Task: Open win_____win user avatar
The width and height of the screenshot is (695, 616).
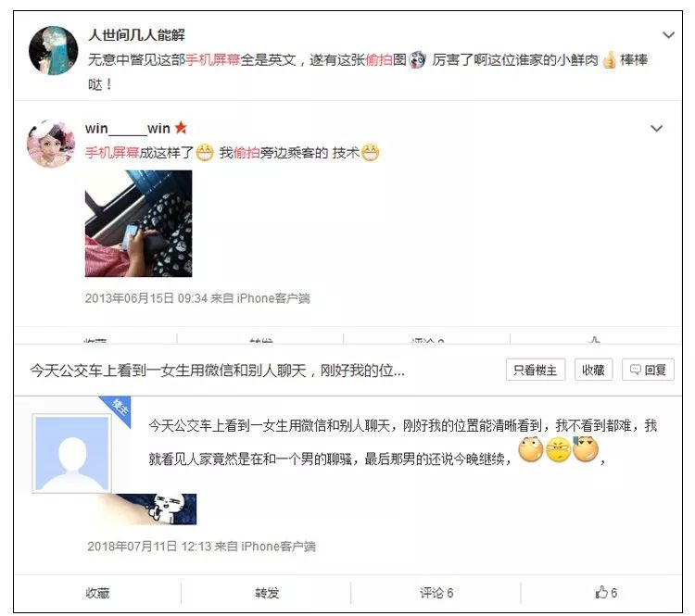Action: point(51,144)
